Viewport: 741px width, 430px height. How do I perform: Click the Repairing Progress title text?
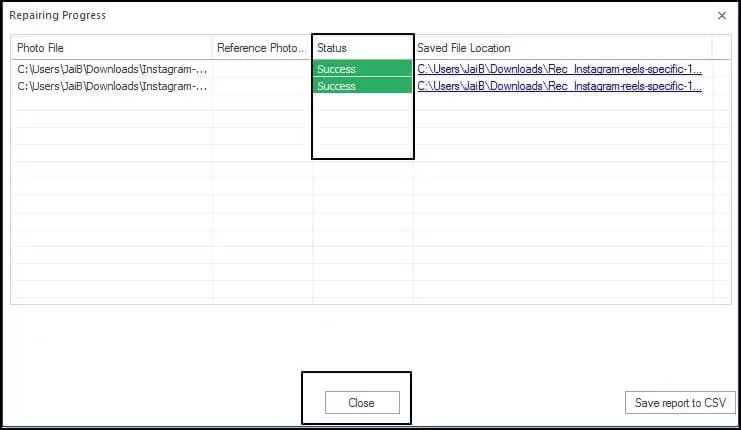tap(58, 15)
